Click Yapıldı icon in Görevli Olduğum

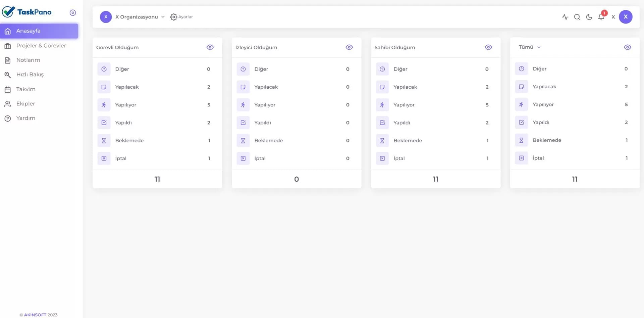[104, 123]
